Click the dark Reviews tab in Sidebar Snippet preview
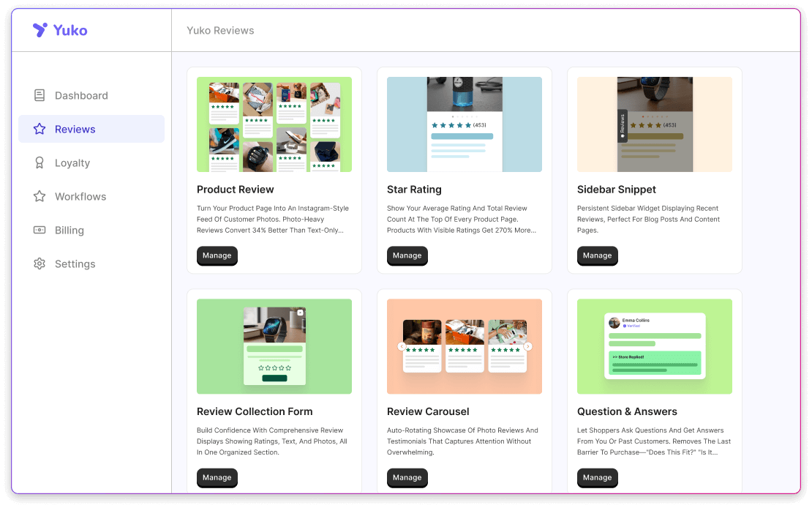Screen dimensions: 812x508 pos(623,127)
